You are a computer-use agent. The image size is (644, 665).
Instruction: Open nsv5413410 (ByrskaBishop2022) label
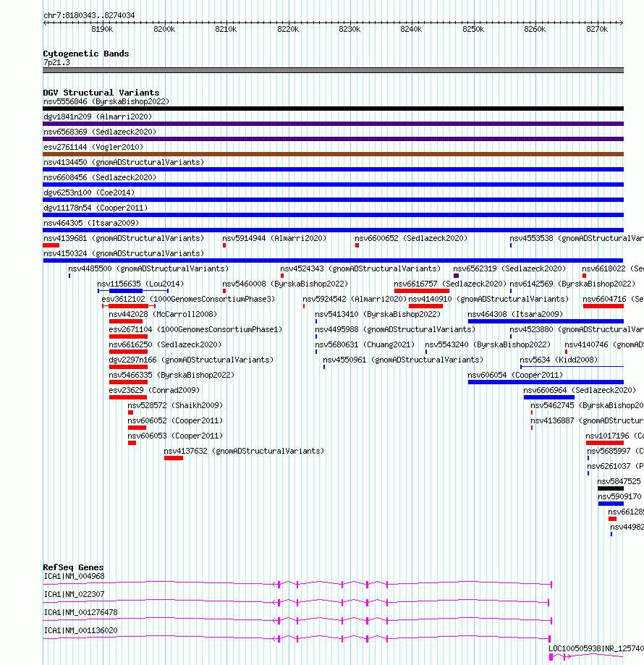[378, 315]
